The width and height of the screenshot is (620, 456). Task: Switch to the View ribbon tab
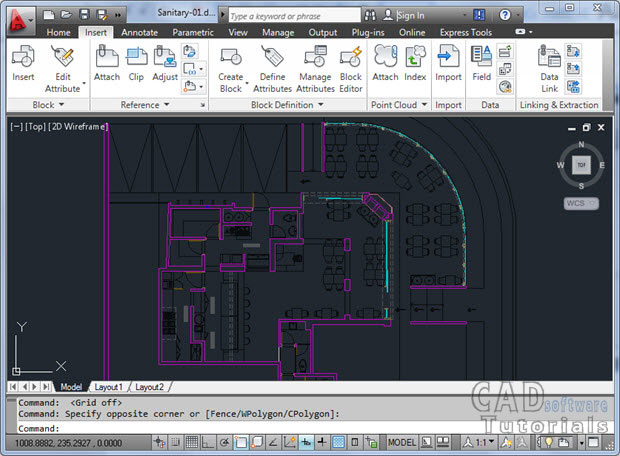click(238, 32)
